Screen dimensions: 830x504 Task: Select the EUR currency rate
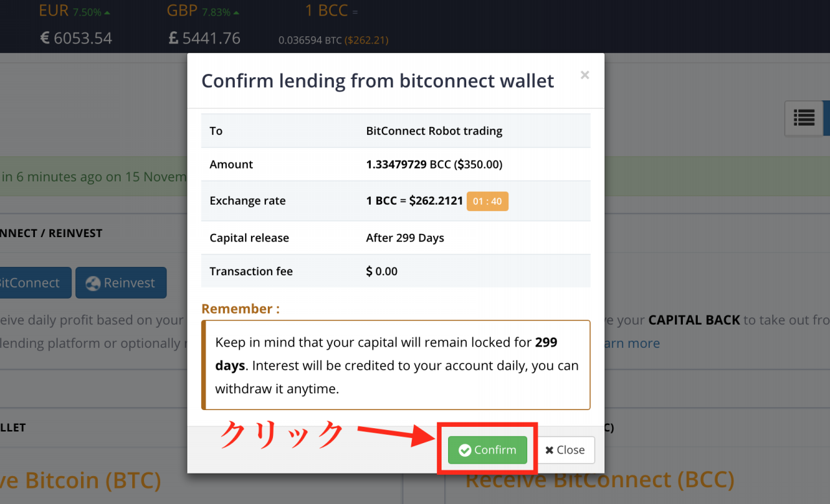pos(75,25)
